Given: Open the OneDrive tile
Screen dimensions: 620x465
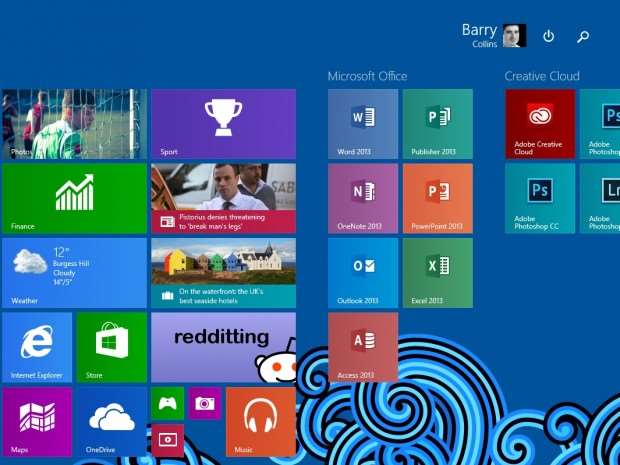Looking at the screenshot, I should click(112, 422).
